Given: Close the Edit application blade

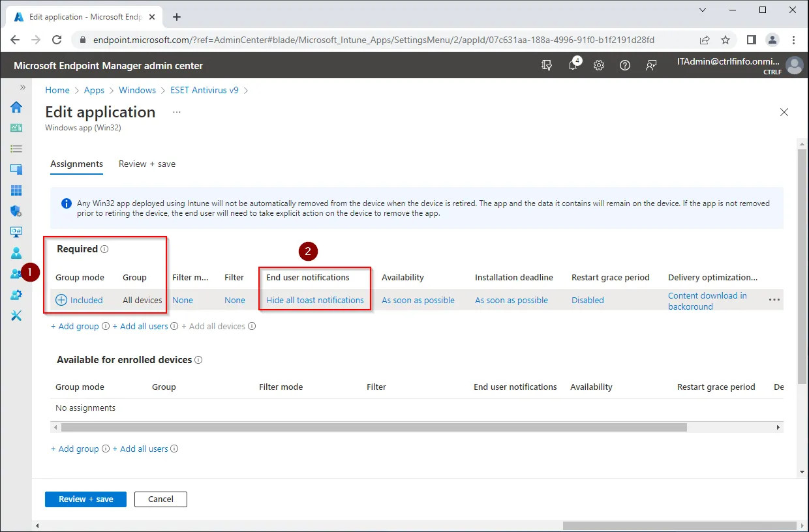Looking at the screenshot, I should coord(784,112).
